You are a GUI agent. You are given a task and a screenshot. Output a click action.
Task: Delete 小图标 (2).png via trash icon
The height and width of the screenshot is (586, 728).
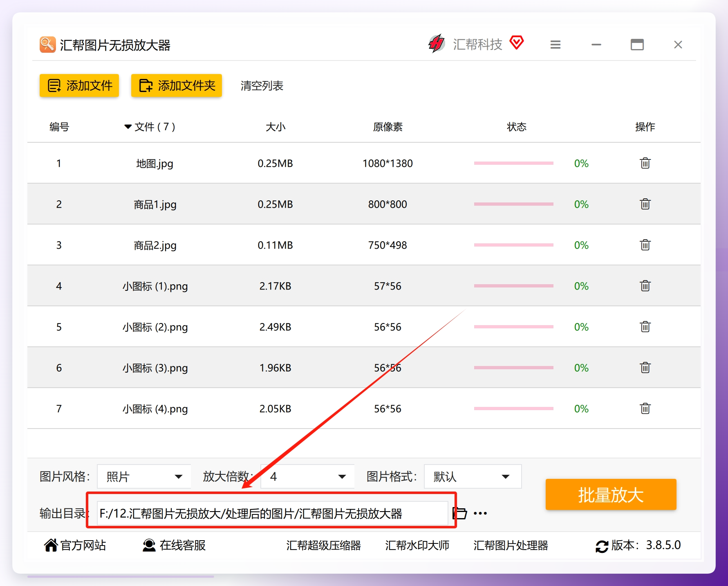pos(645,327)
